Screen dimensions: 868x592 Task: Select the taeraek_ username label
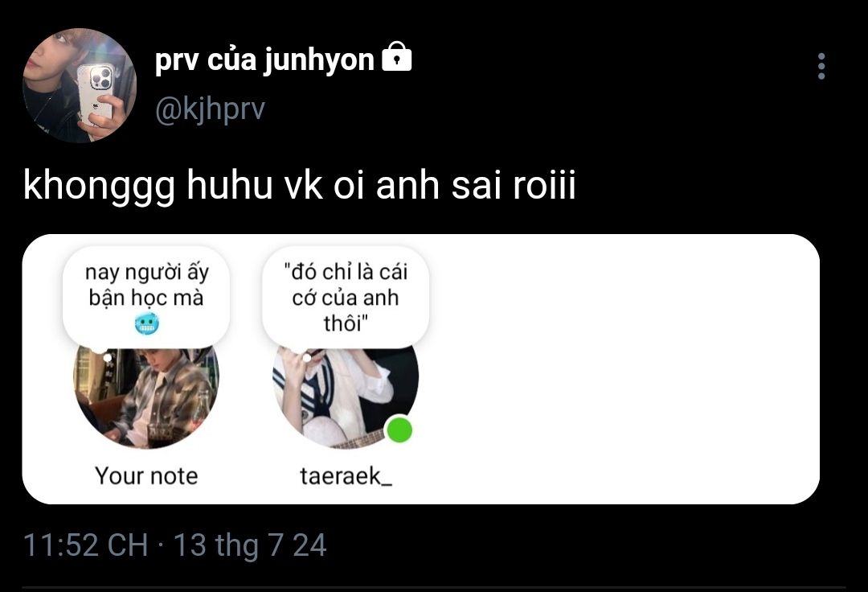(x=346, y=476)
